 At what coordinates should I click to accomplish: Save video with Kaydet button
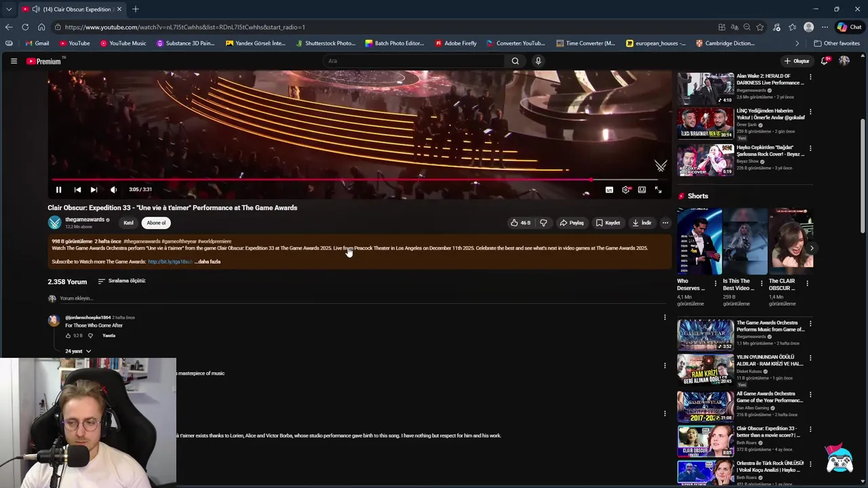[x=608, y=223]
